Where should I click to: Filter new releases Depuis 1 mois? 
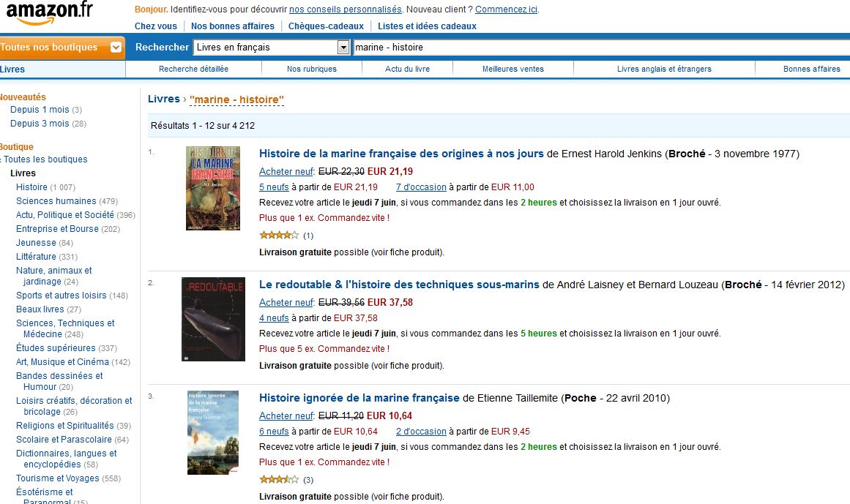click(x=40, y=109)
